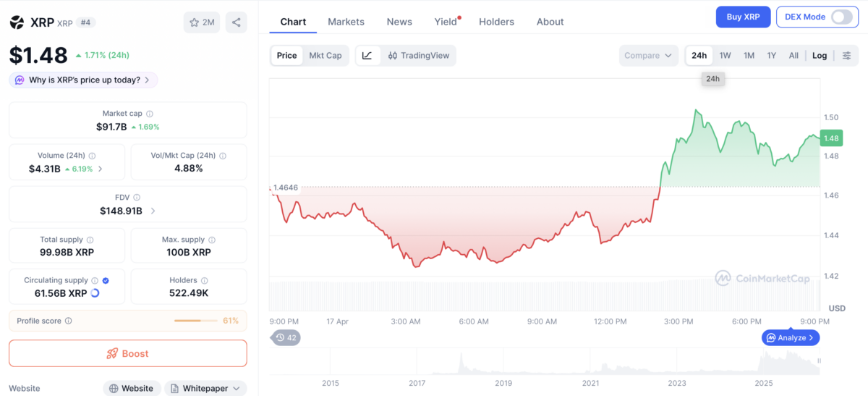This screenshot has width=868, height=396.
Task: Click the circulating supply progress ring icon
Action: coord(95,293)
